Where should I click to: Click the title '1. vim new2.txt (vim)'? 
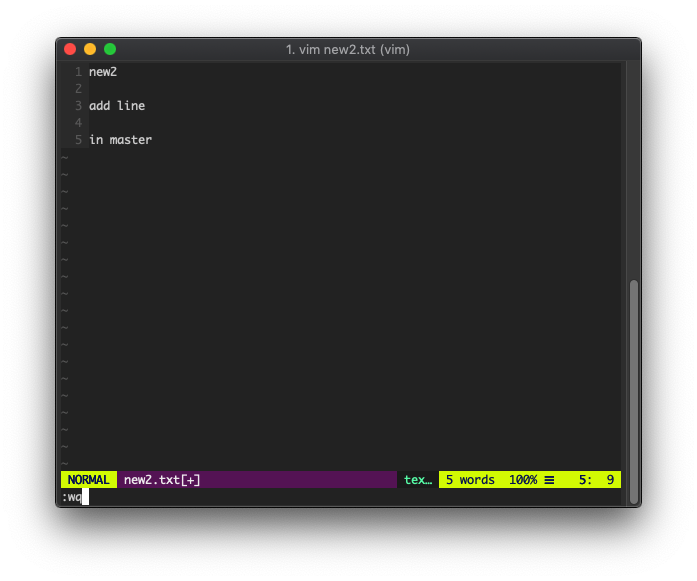point(348,49)
